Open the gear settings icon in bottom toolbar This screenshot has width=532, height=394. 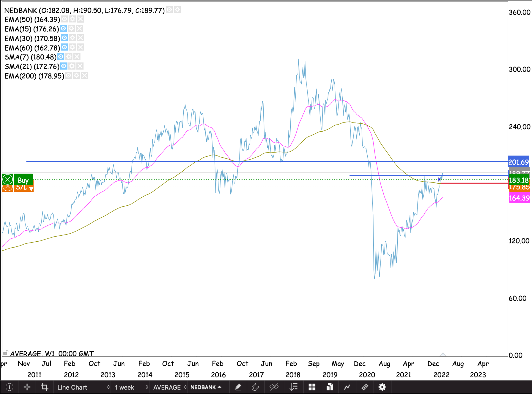pos(382,387)
